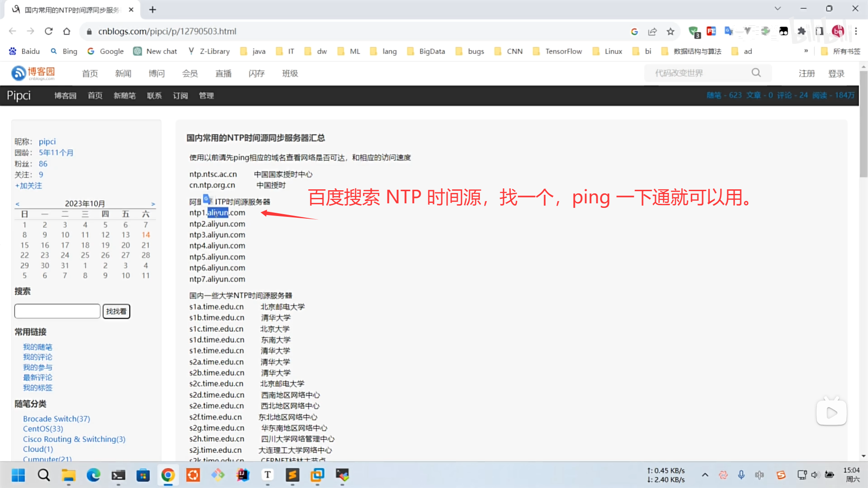
Task: Open the 新闻 menu item
Action: pos(123,73)
